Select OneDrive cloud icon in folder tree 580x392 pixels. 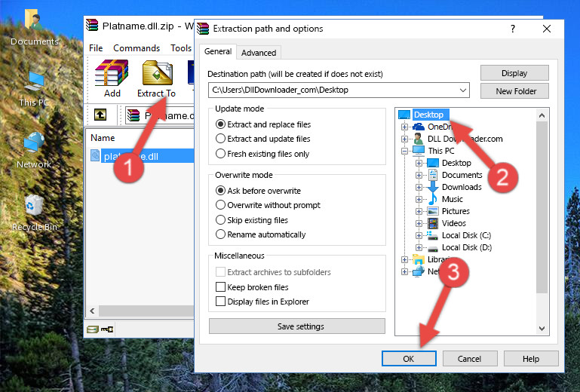click(x=419, y=127)
